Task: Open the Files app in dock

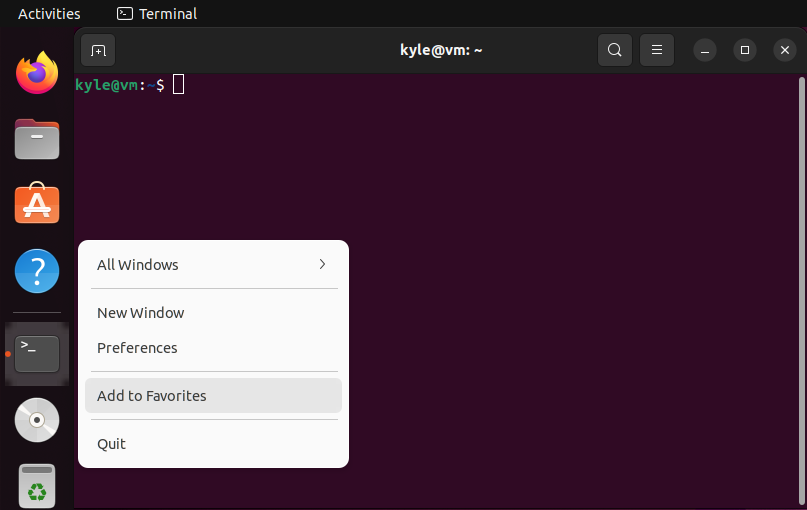Action: [37, 139]
